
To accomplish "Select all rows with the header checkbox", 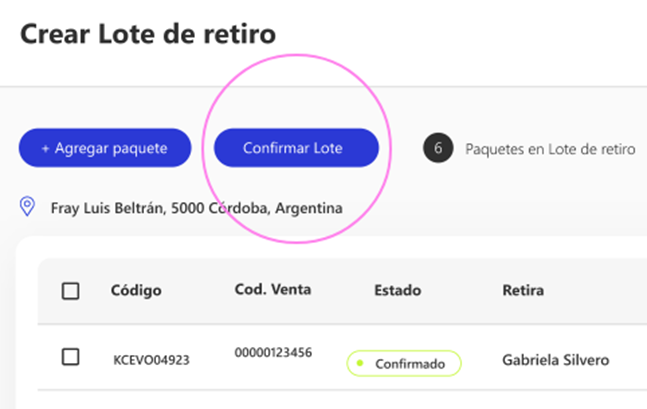I will tap(71, 291).
